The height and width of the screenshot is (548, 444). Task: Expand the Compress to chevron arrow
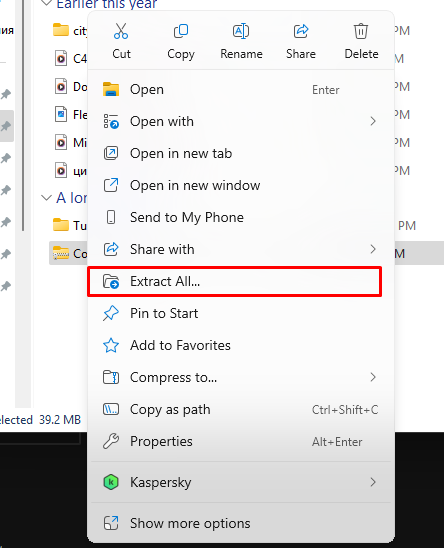tap(373, 377)
